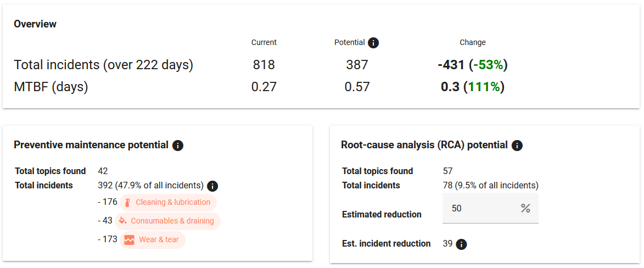Viewport: 644px width, 268px height.
Task: Click the percent suffix in reduction field
Action: (525, 208)
